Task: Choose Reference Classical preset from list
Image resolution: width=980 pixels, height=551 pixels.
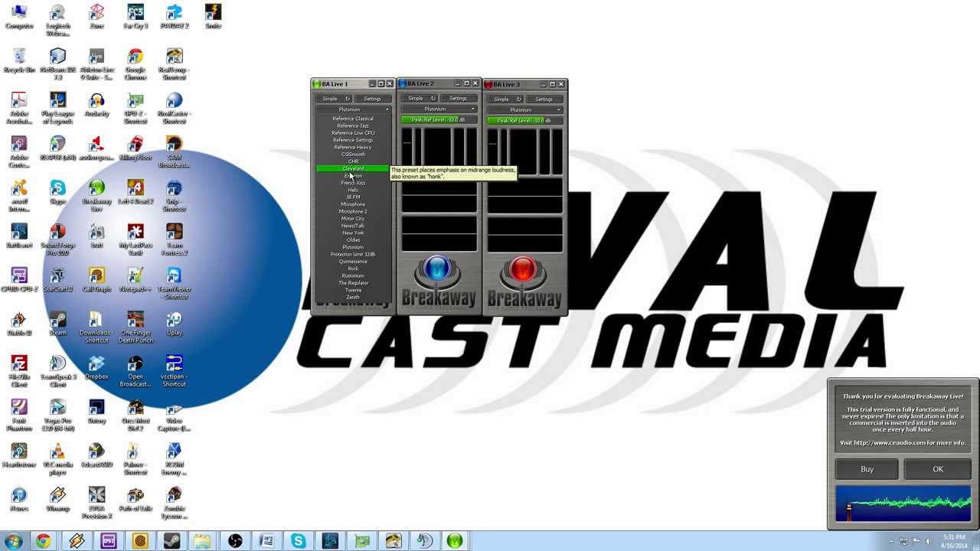Action: (x=354, y=119)
